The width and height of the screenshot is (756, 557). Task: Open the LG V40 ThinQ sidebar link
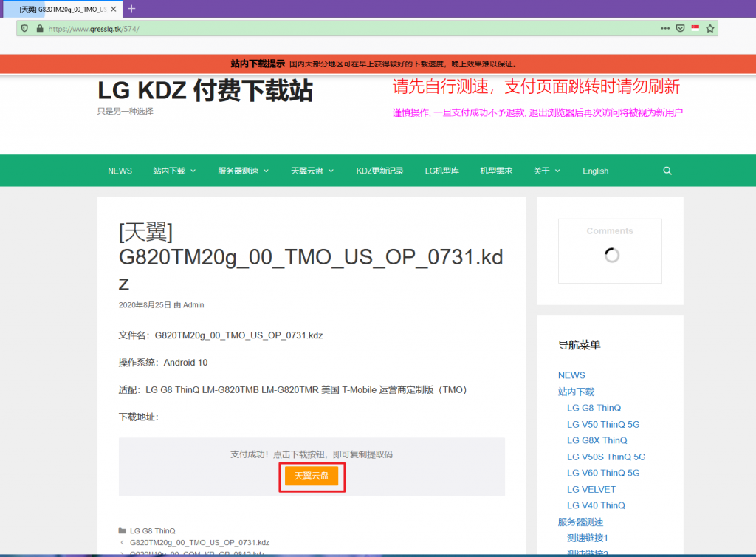(x=596, y=505)
